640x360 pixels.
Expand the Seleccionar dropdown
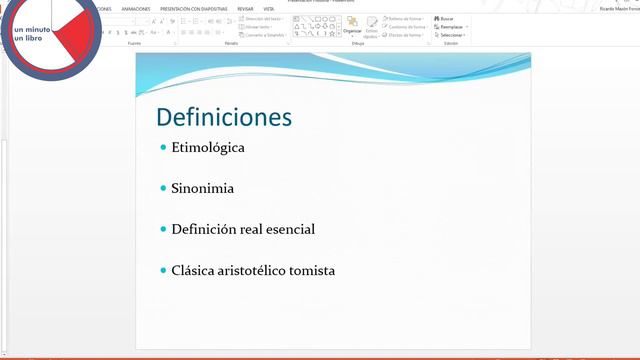(464, 35)
